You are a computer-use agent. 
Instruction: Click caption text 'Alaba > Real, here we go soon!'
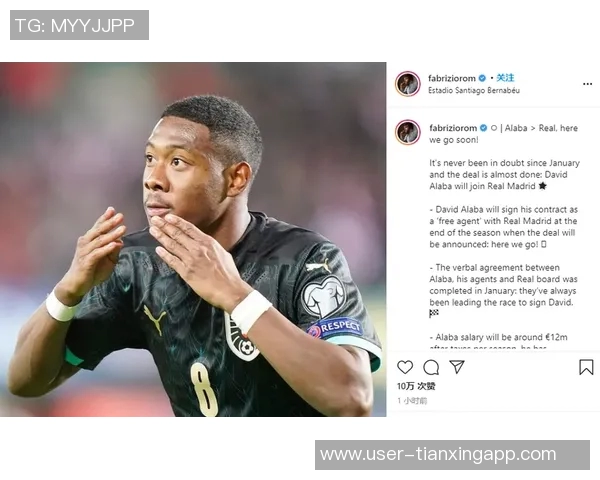(x=504, y=134)
